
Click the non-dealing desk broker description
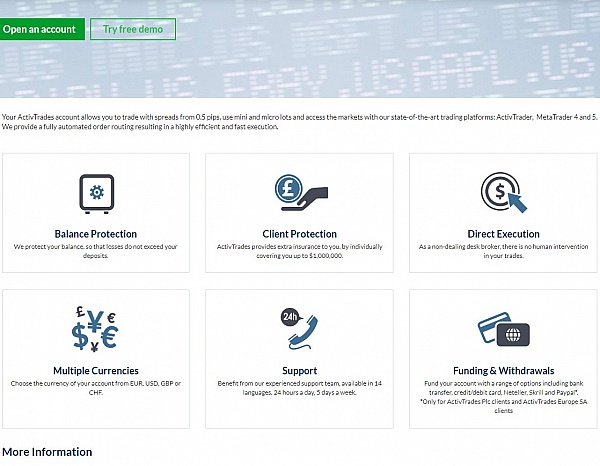(x=503, y=250)
